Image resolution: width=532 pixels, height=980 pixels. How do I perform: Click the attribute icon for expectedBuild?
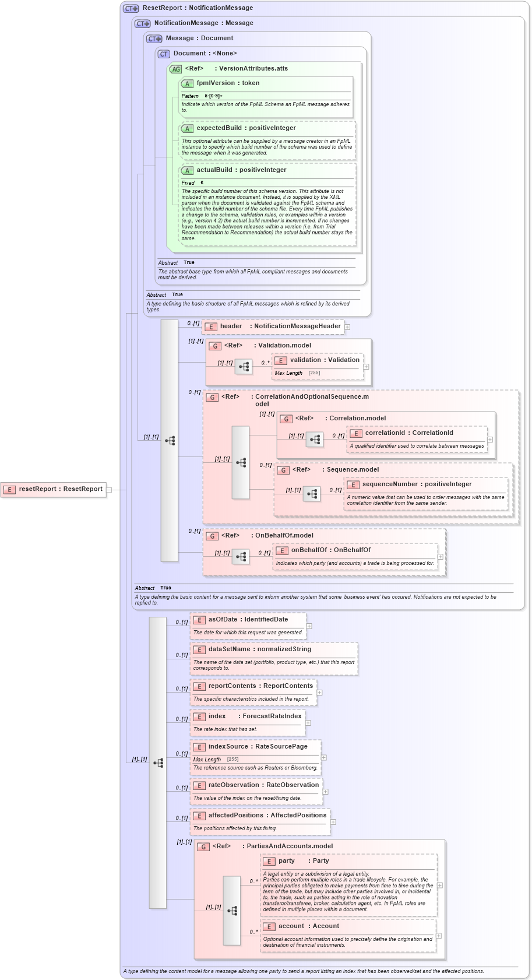(x=187, y=129)
